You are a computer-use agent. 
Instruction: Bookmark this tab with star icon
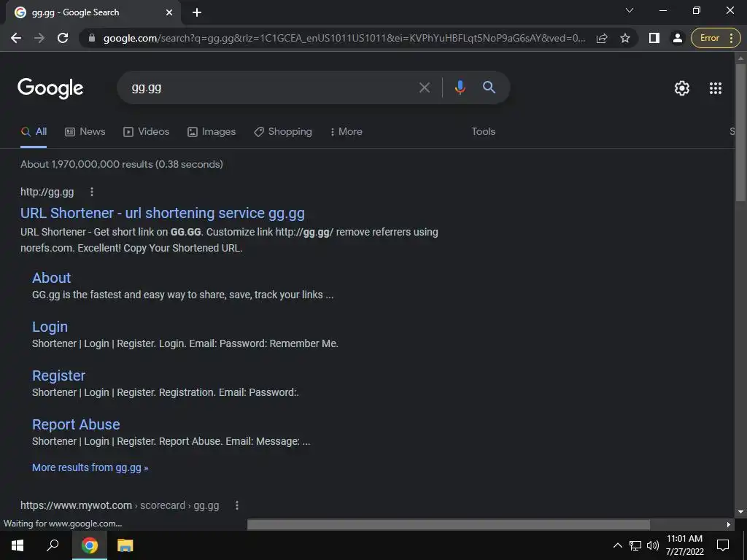(625, 38)
